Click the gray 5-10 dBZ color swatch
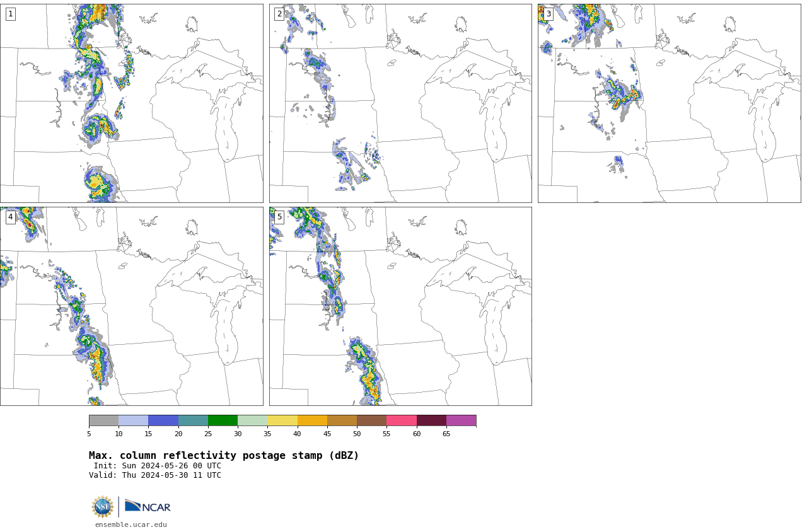The width and height of the screenshot is (807, 532). [103, 420]
